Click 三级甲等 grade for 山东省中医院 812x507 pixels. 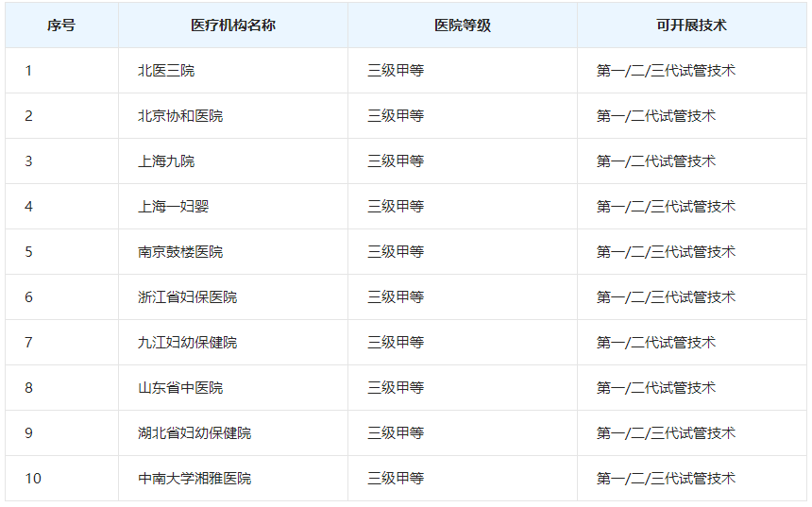click(396, 388)
